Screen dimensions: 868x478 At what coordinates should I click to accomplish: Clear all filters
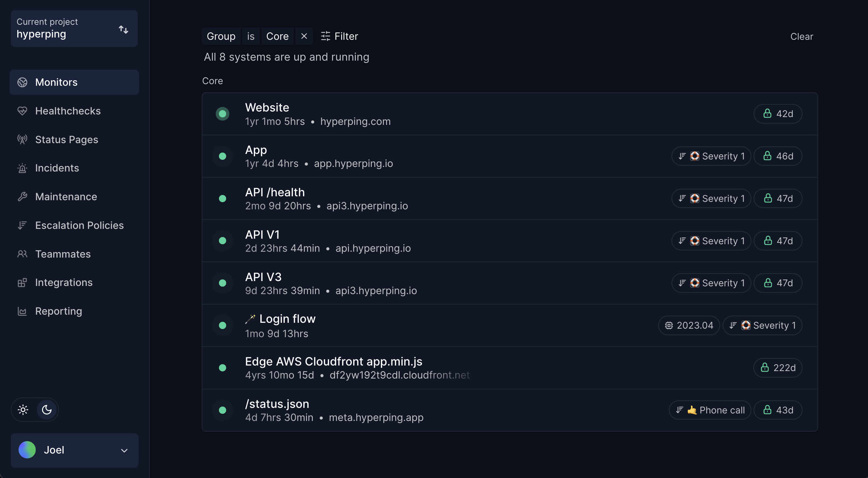802,37
